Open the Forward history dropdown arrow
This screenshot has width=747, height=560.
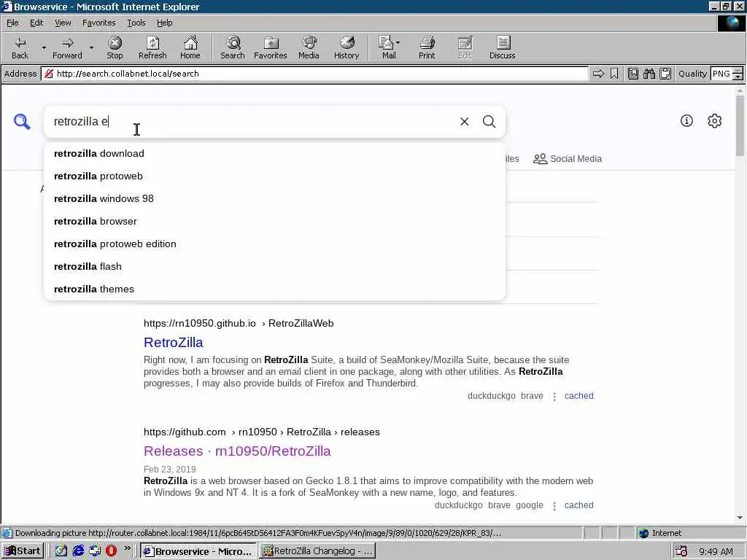coord(91,47)
